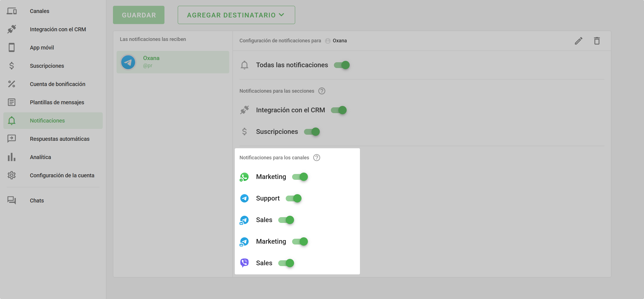644x299 pixels.
Task: Toggle Integración con el CRM notifications switch
Action: pyautogui.click(x=339, y=110)
